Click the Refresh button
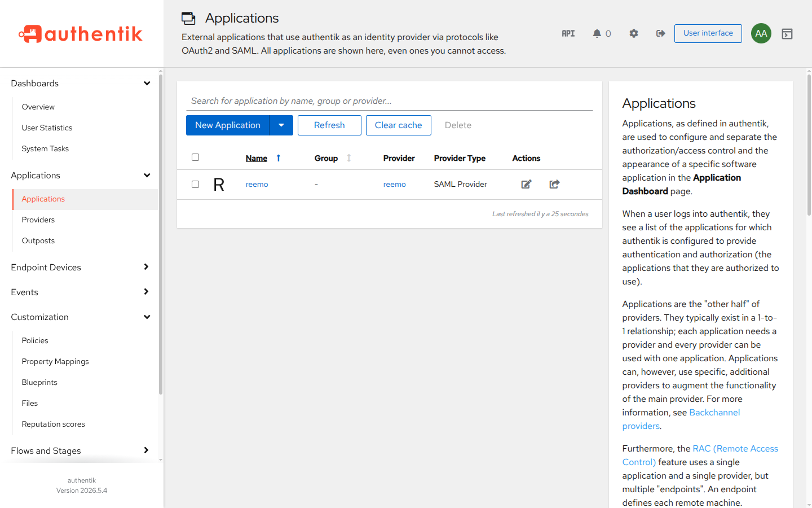 329,125
